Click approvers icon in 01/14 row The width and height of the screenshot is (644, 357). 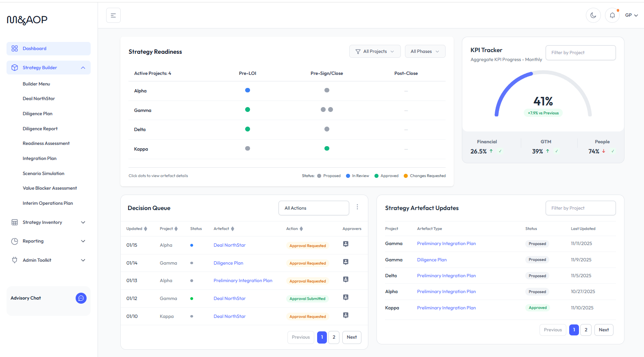[x=346, y=262]
